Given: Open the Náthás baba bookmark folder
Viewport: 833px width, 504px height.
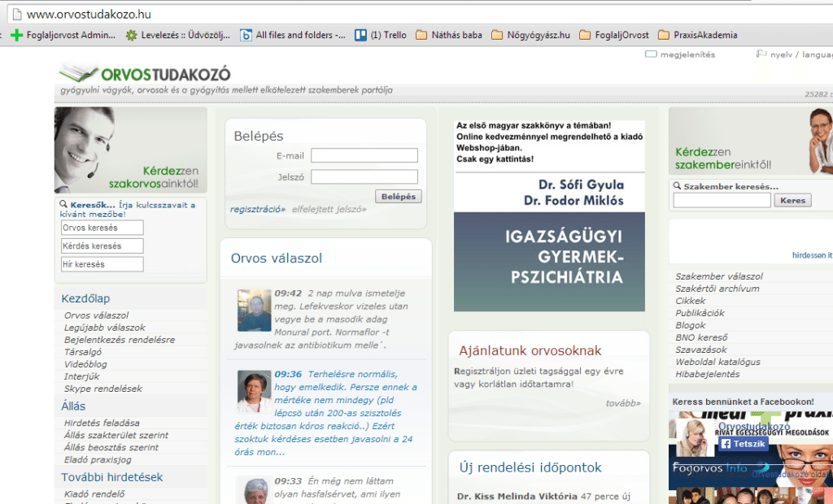Looking at the screenshot, I should (x=449, y=35).
